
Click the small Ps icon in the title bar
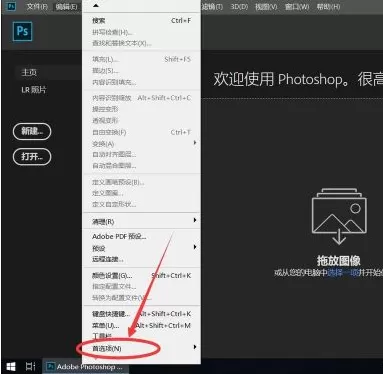11,6
